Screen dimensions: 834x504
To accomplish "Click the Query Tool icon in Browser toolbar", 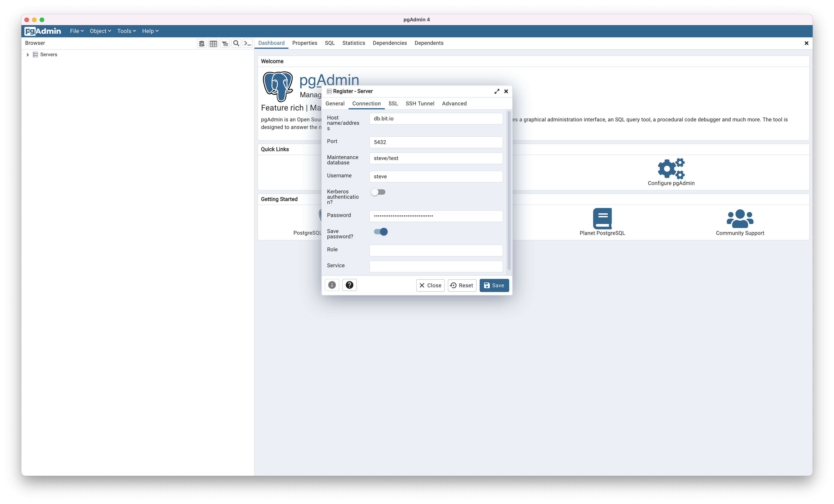I will click(202, 43).
